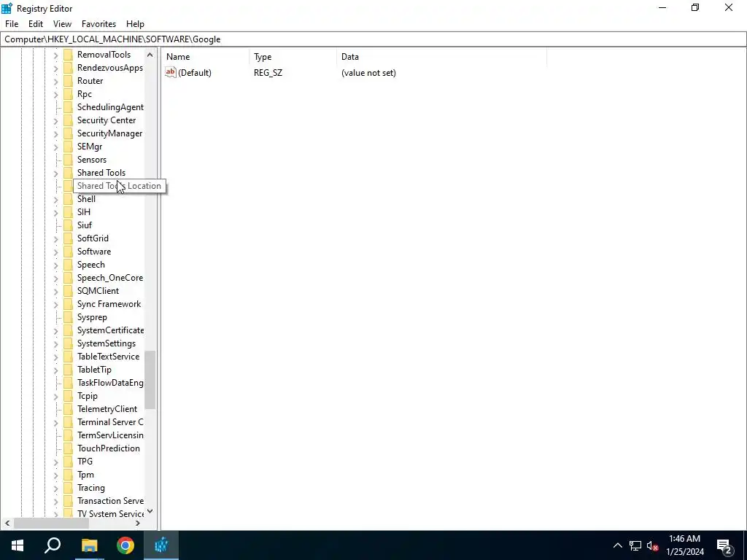Click the Siuf folder icon
747x560 pixels.
68,225
